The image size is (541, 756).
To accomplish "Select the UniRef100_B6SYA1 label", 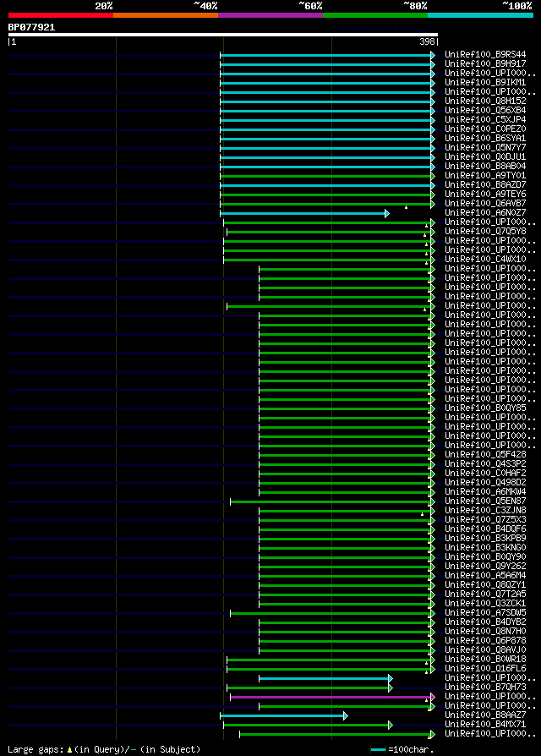I will click(485, 139).
